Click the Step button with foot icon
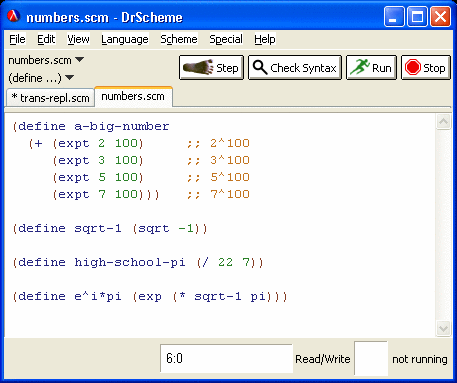Viewport: 457px width, 383px height. click(211, 68)
